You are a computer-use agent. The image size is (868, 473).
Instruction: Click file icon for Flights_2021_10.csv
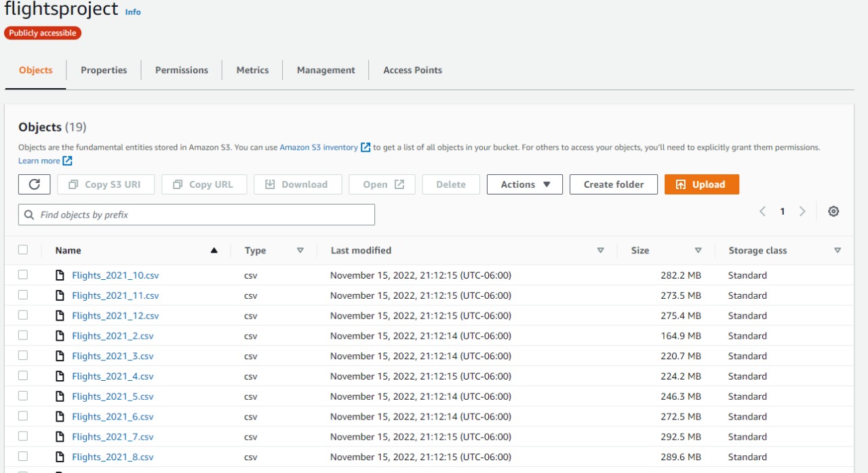(x=60, y=275)
